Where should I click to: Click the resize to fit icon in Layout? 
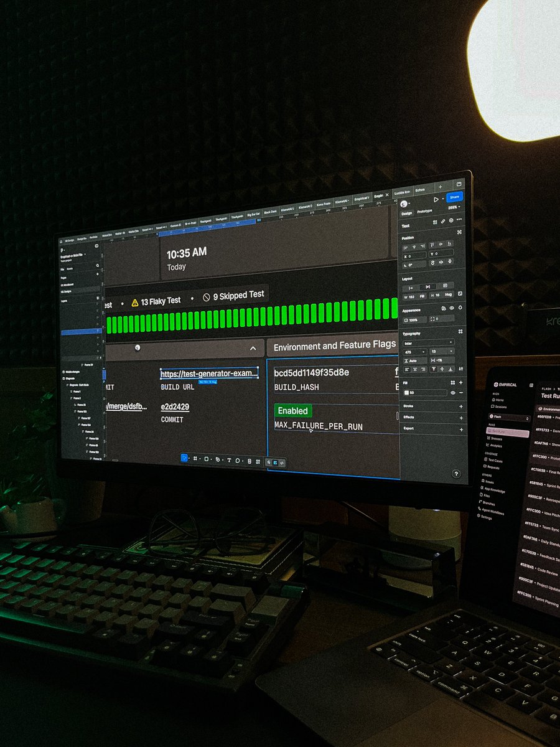(x=460, y=294)
